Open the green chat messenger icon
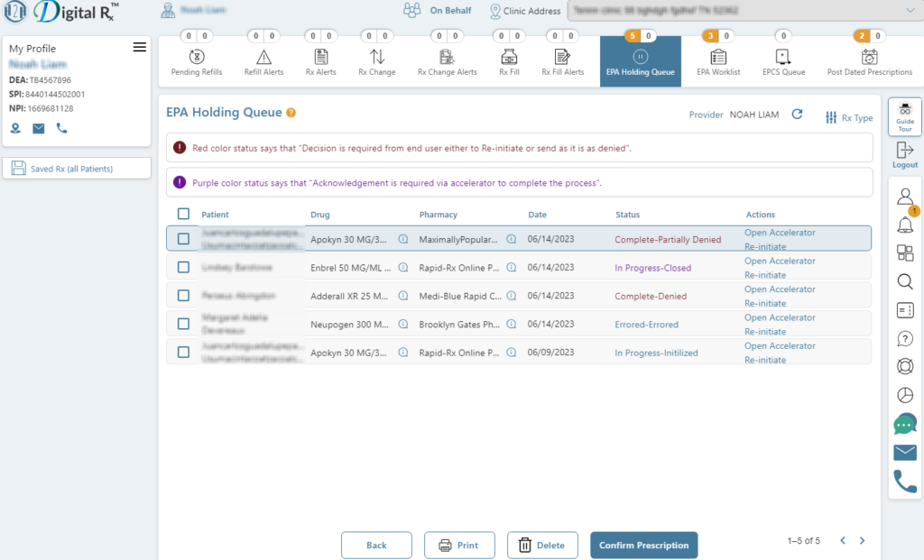This screenshot has width=924, height=560. pyautogui.click(x=904, y=424)
